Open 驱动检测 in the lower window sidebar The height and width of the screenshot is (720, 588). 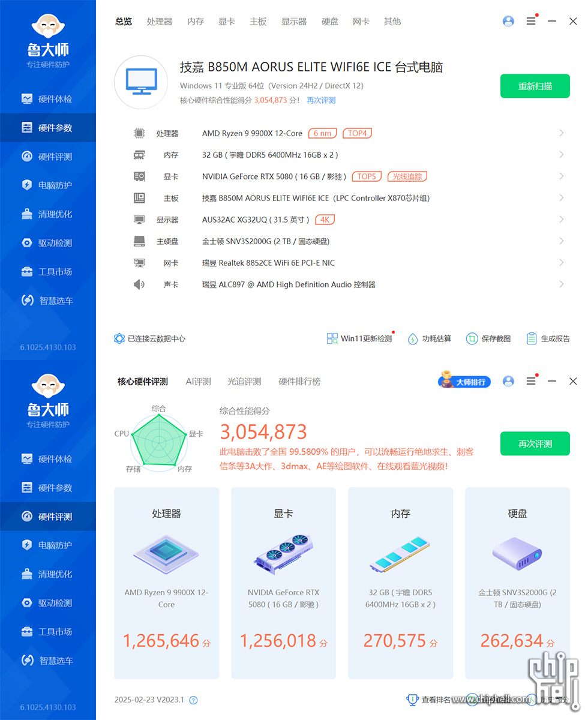48,603
